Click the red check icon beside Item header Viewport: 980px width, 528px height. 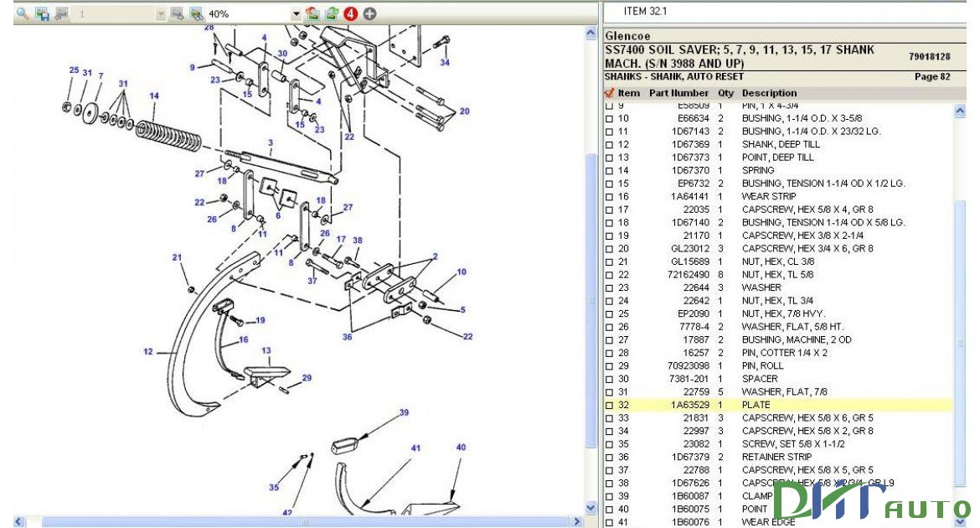610,92
